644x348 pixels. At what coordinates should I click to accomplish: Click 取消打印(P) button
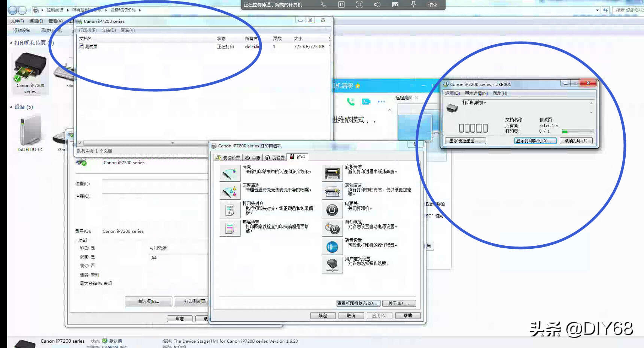[576, 141]
